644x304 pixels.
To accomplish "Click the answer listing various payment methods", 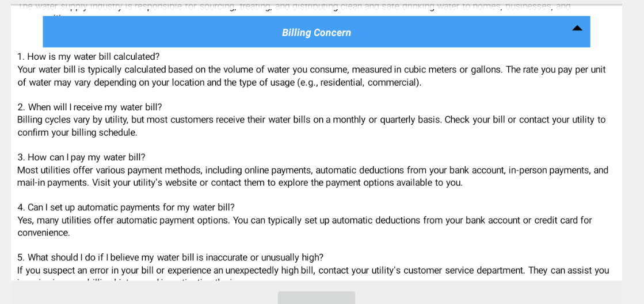I will (313, 170).
